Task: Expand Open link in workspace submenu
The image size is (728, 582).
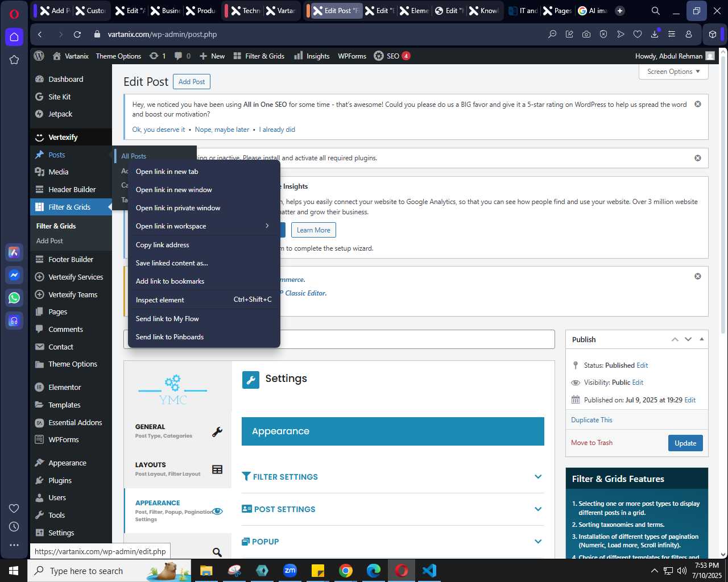Action: [204, 226]
